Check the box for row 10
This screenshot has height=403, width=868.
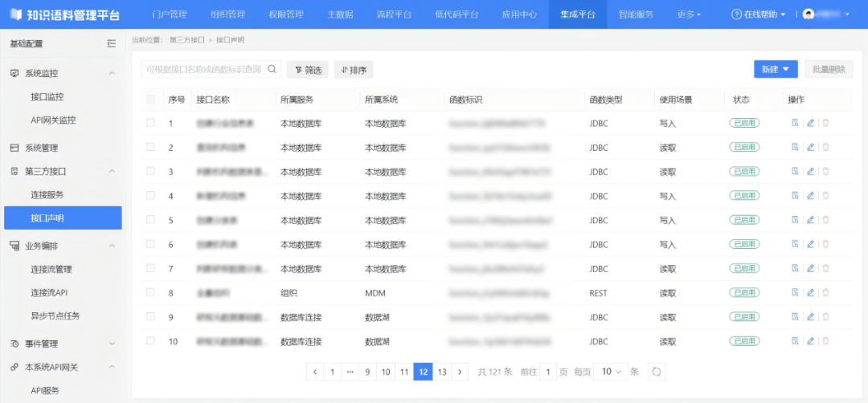click(150, 340)
